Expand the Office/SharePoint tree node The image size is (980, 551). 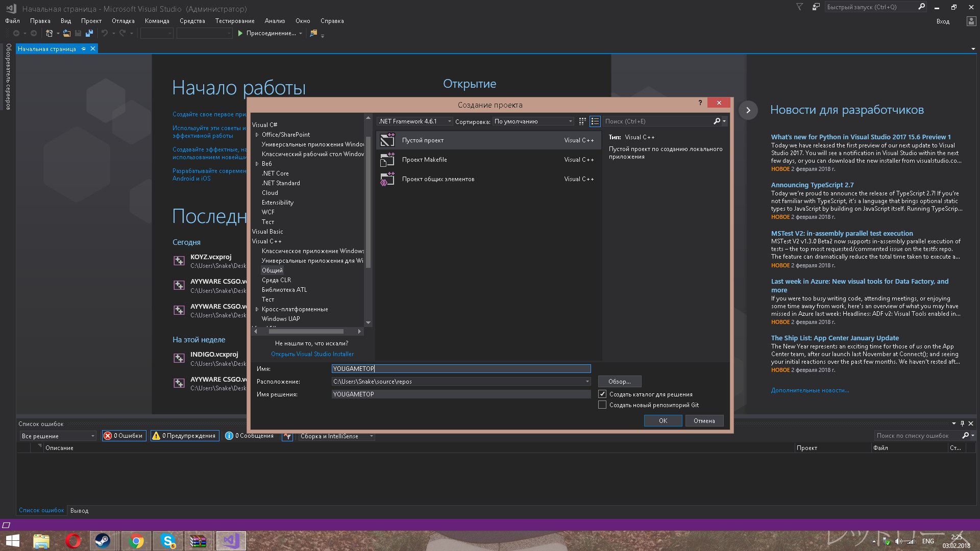[257, 135]
